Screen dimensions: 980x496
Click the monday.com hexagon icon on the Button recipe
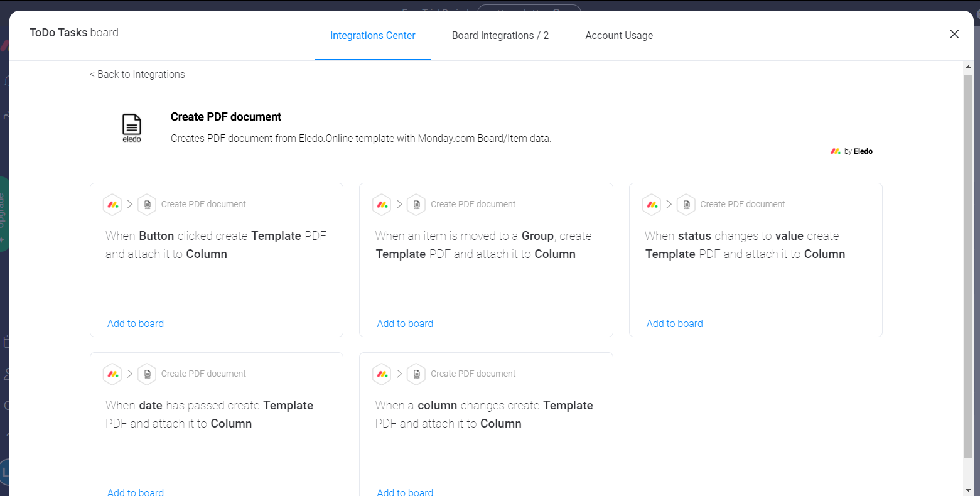(112, 204)
